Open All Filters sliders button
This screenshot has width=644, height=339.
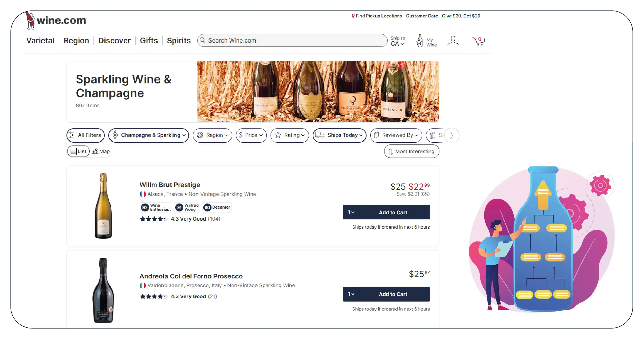pyautogui.click(x=85, y=135)
